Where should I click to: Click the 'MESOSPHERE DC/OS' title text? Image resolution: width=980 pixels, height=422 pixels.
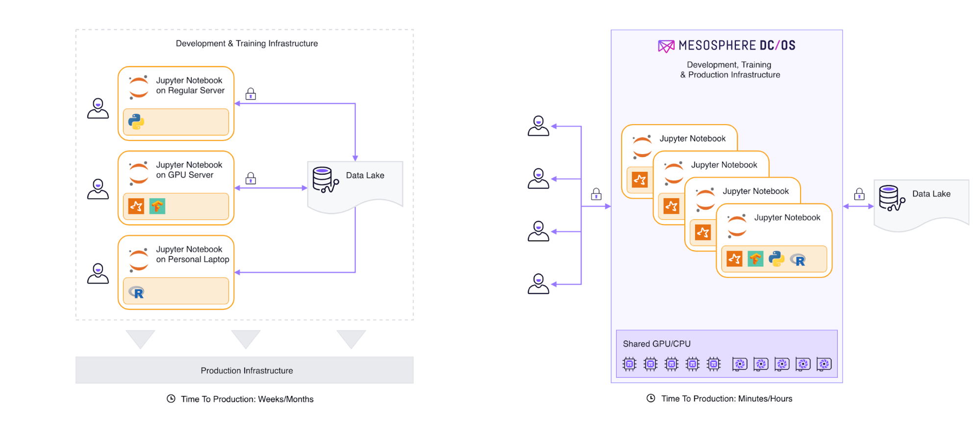737,46
